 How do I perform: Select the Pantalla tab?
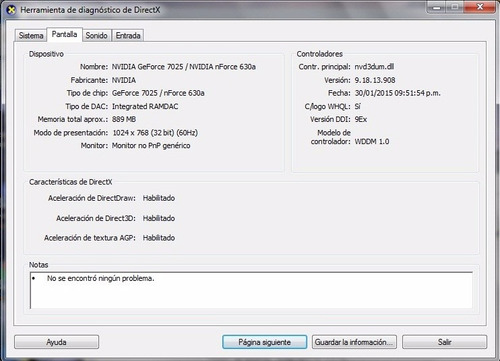click(64, 34)
